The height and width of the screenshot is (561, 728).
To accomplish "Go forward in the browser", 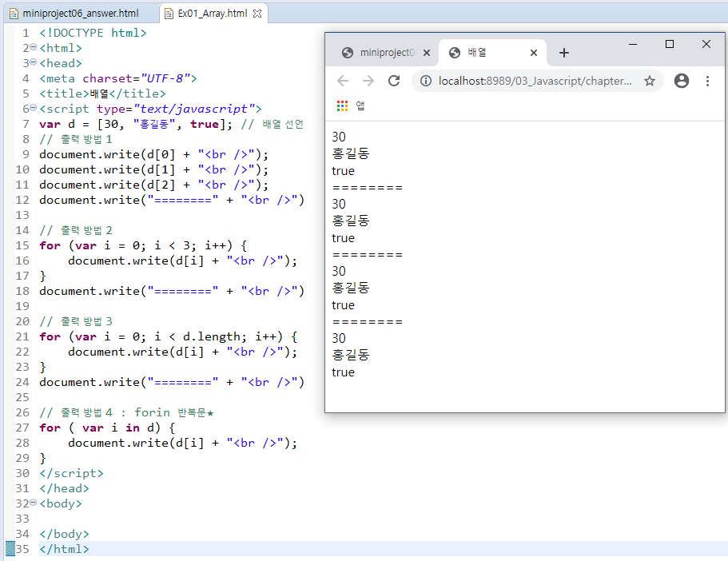I will pyautogui.click(x=368, y=81).
